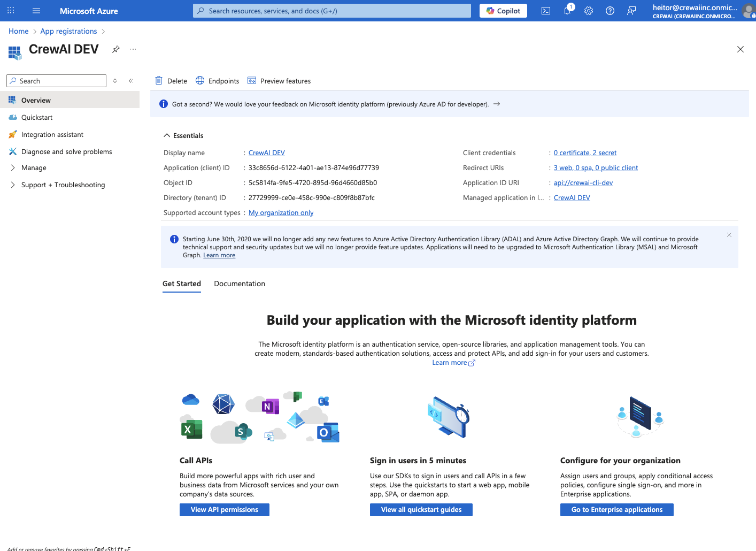Dismiss the ADAL deprecation notice
This screenshot has width=756, height=551.
(729, 235)
